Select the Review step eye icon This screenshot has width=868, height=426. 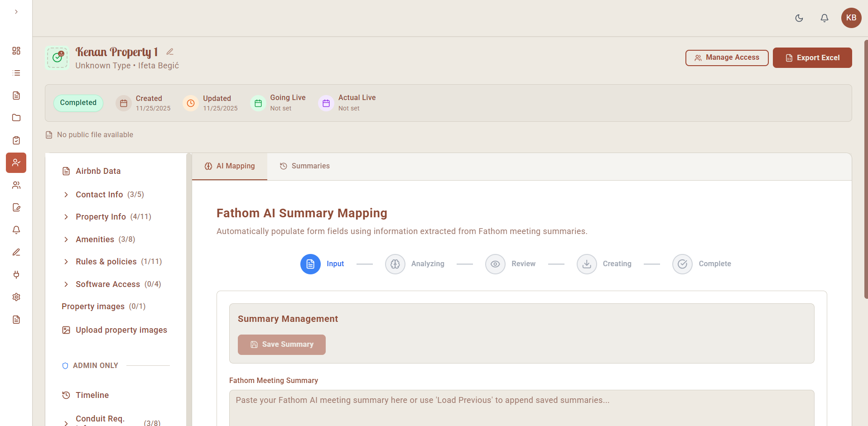coord(495,264)
